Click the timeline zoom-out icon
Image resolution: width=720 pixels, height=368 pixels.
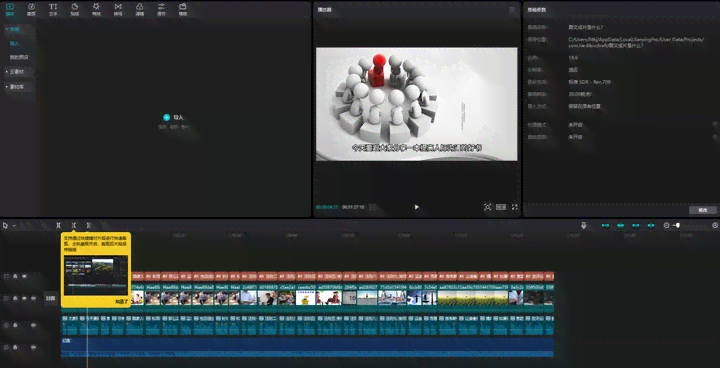[667, 226]
